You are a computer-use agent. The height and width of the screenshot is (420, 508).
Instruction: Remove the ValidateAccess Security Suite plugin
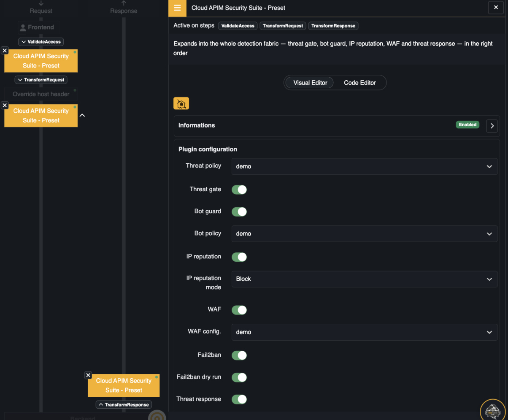click(x=5, y=51)
